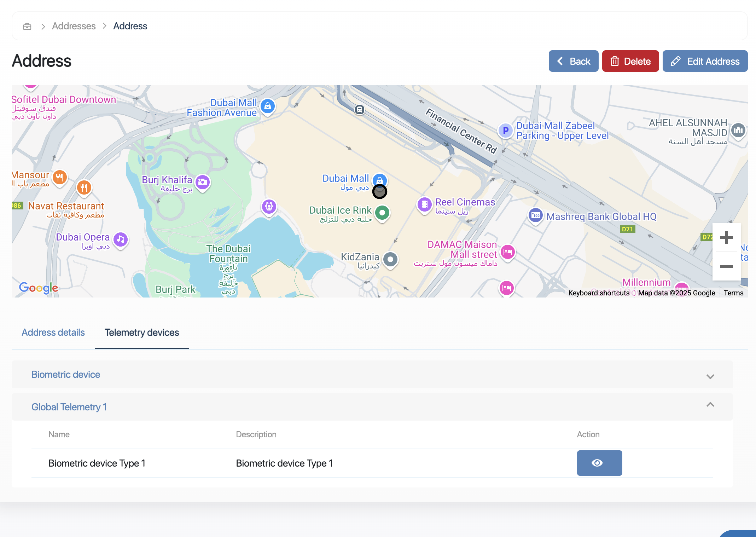Image resolution: width=756 pixels, height=537 pixels.
Task: Open the Address details tab
Action: click(53, 333)
